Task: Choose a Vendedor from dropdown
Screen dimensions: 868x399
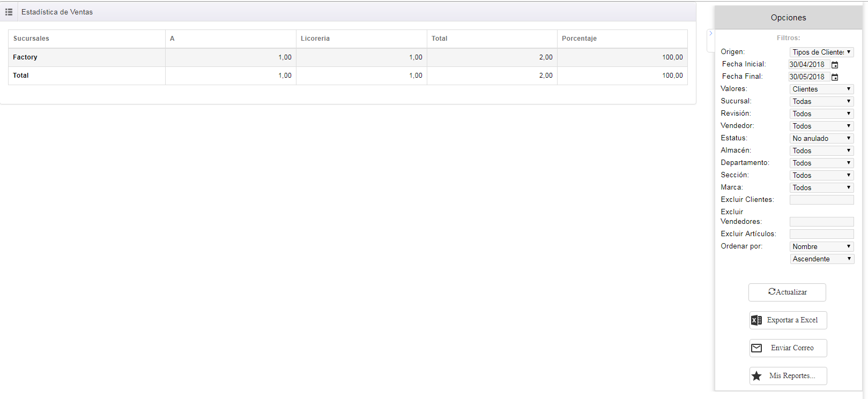Action: (821, 126)
